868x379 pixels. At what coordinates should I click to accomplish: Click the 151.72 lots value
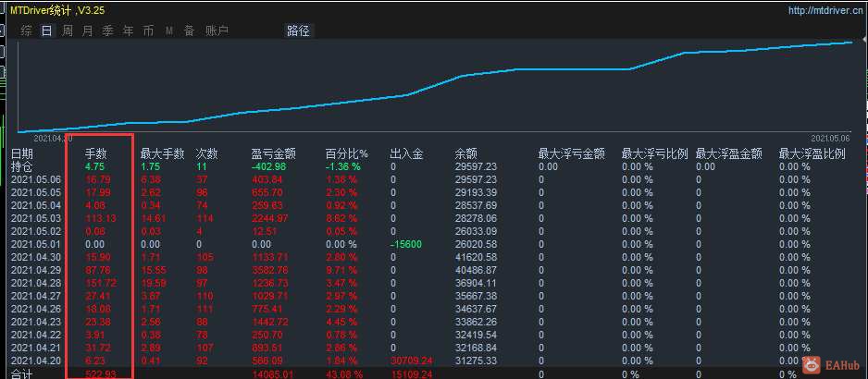tap(100, 283)
